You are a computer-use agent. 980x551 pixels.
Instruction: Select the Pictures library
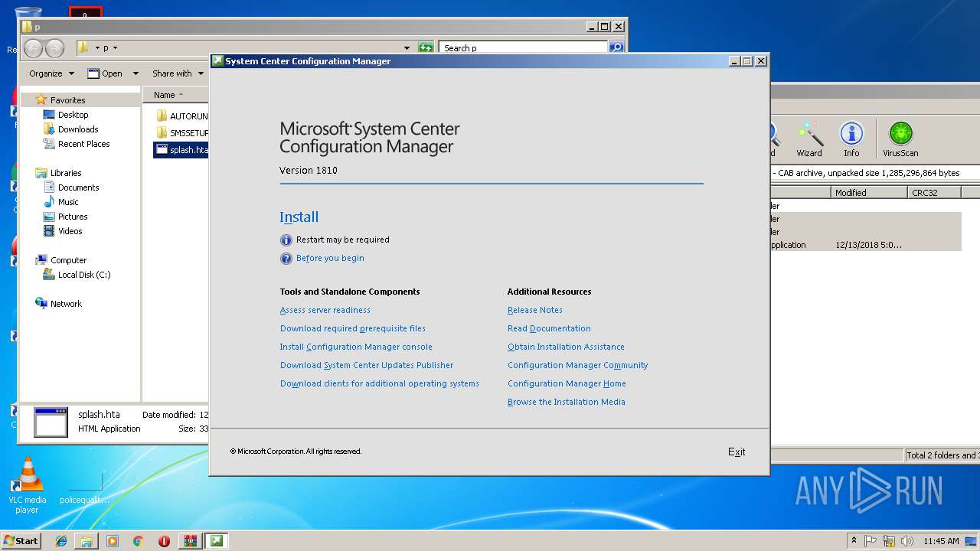pyautogui.click(x=73, y=217)
